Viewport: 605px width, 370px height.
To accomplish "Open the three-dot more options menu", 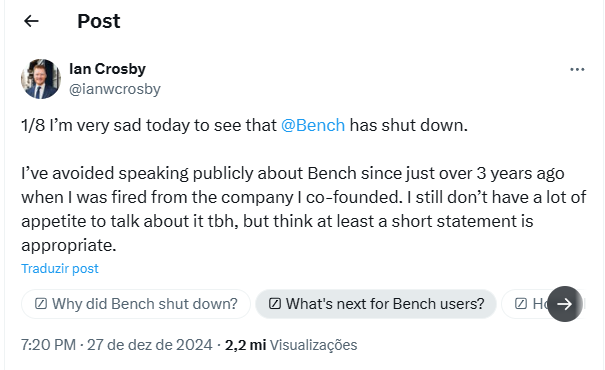I will [x=577, y=69].
